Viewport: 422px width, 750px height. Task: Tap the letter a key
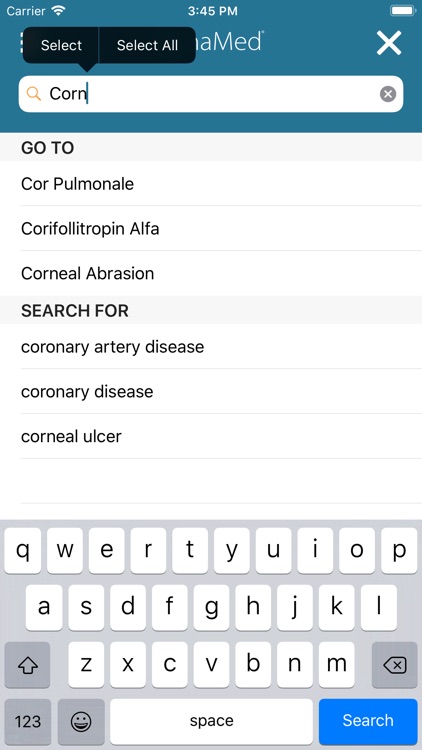44,607
